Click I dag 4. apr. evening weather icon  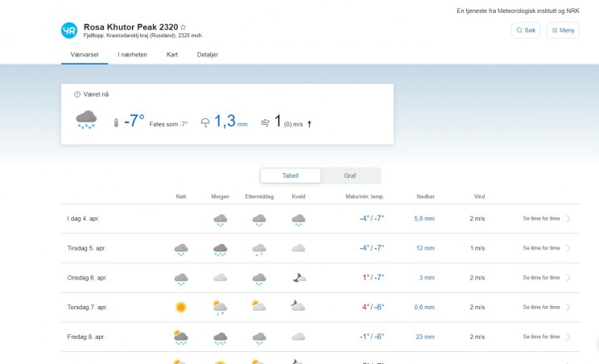(299, 220)
